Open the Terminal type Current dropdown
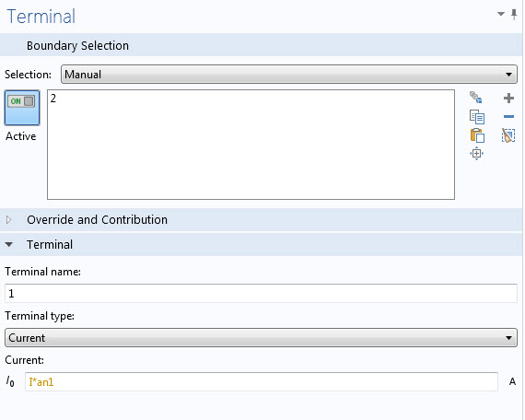 click(261, 338)
